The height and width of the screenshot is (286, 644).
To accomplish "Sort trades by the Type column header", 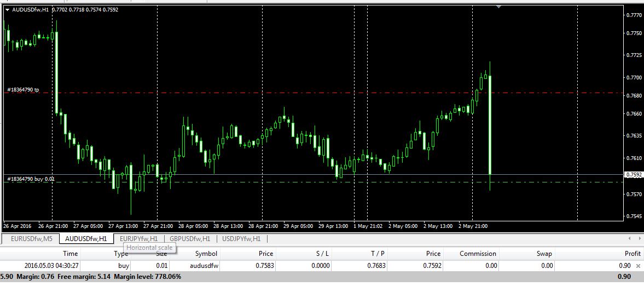I will click(x=121, y=254).
